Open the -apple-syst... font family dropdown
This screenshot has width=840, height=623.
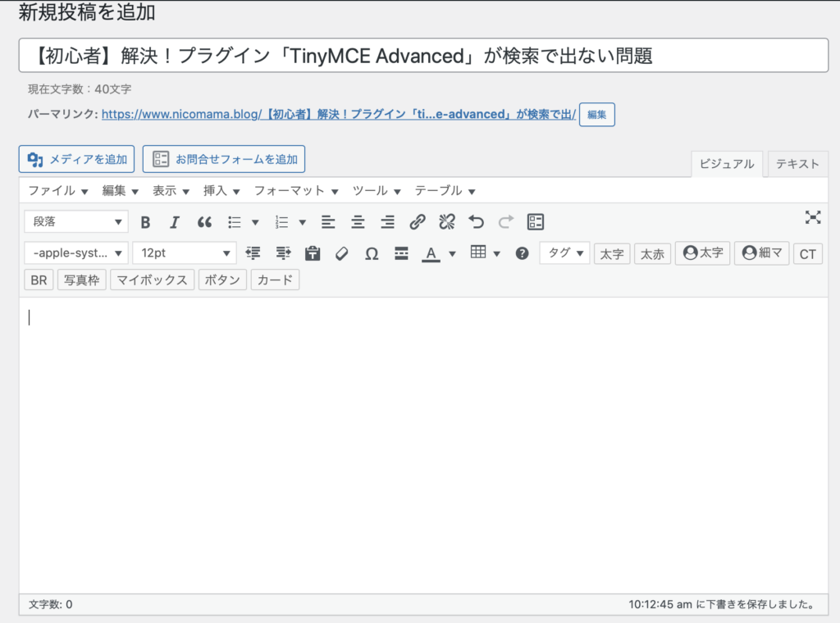[76, 253]
